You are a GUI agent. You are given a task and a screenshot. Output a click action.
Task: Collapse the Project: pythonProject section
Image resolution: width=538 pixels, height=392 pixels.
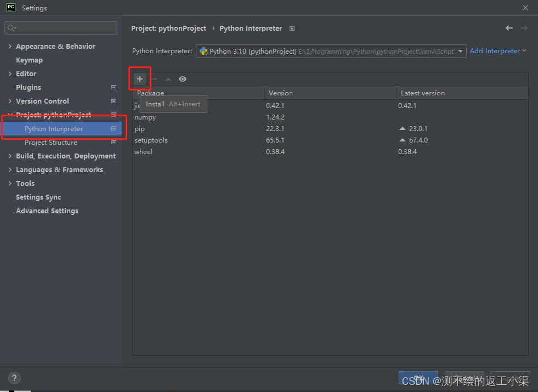(x=10, y=114)
